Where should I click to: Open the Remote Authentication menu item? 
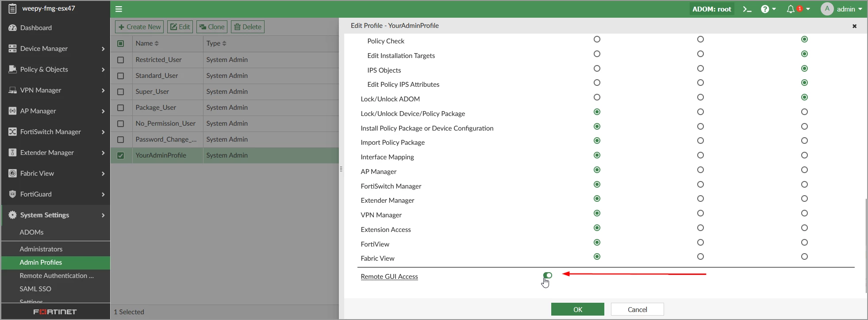[56, 275]
